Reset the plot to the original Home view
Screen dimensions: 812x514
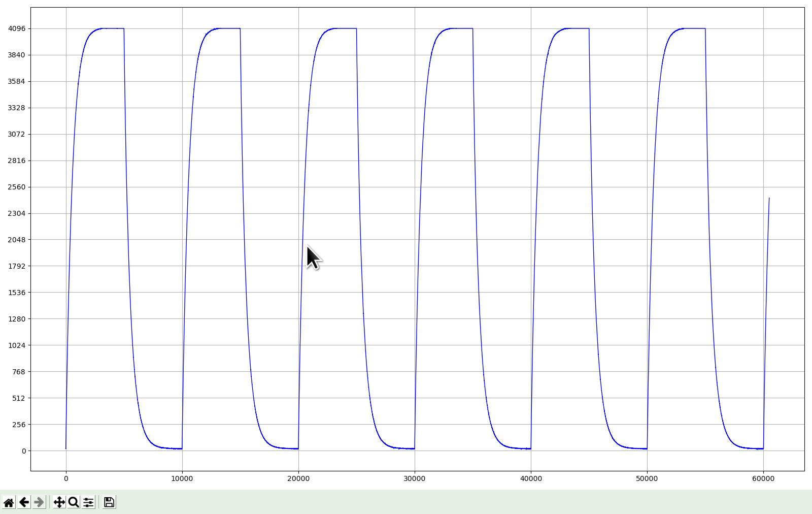[9, 502]
